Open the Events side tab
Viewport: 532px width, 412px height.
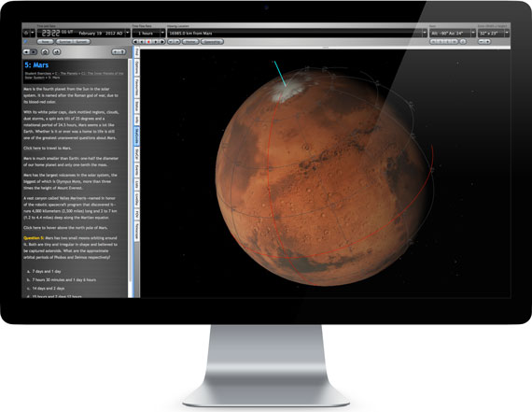(x=136, y=170)
